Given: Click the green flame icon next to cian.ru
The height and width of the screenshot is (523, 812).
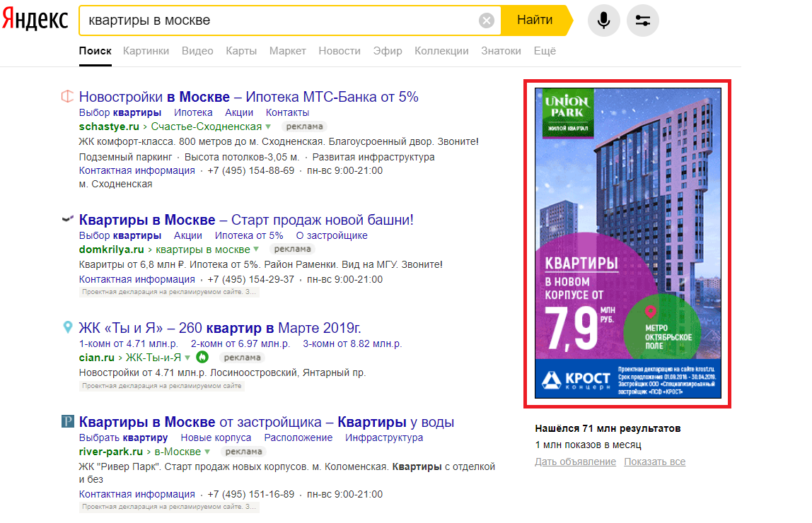Looking at the screenshot, I should tap(202, 357).
